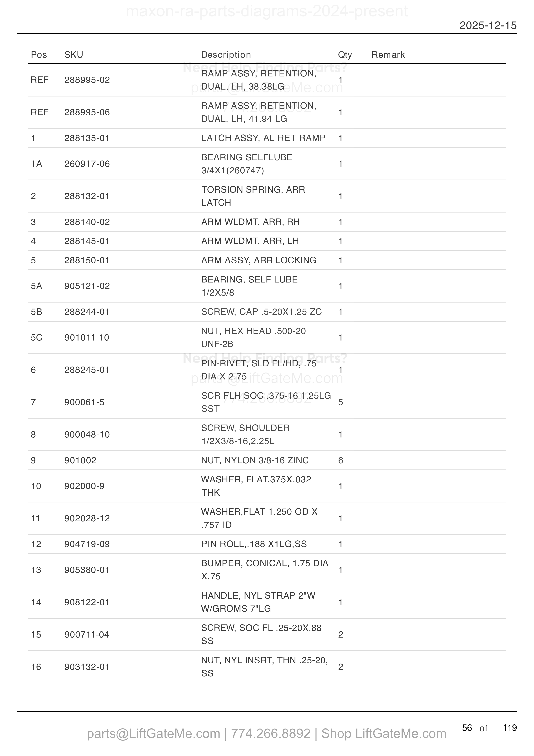Select the TORSION SPRING, ARR LATCH description

point(253,196)
